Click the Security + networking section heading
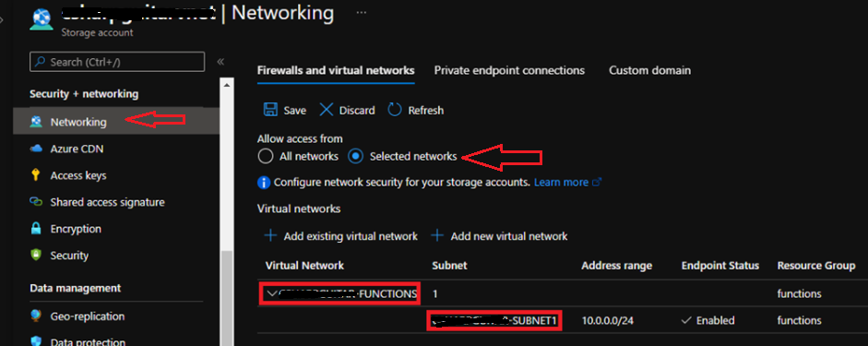The width and height of the screenshot is (868, 346). (x=84, y=94)
